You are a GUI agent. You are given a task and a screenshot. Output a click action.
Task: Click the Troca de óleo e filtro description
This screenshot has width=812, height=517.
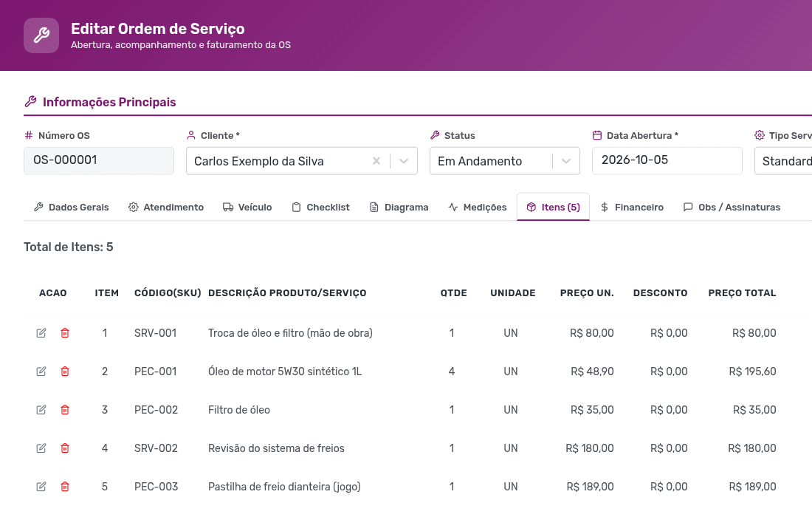click(x=290, y=333)
